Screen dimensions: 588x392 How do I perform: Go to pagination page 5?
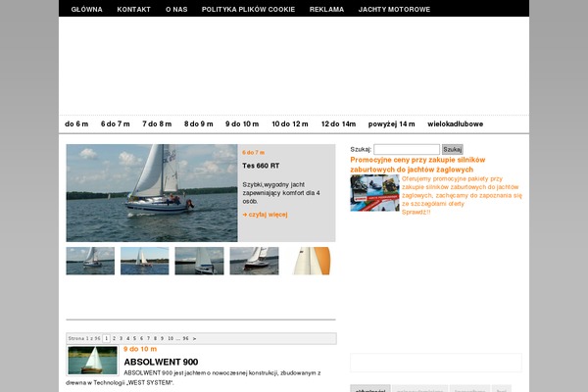pos(134,338)
